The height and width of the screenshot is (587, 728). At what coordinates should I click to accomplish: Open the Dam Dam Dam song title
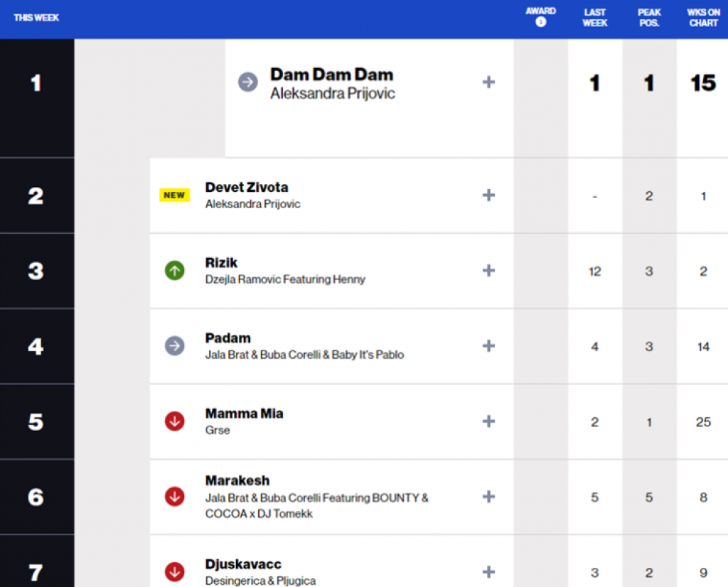click(x=331, y=75)
